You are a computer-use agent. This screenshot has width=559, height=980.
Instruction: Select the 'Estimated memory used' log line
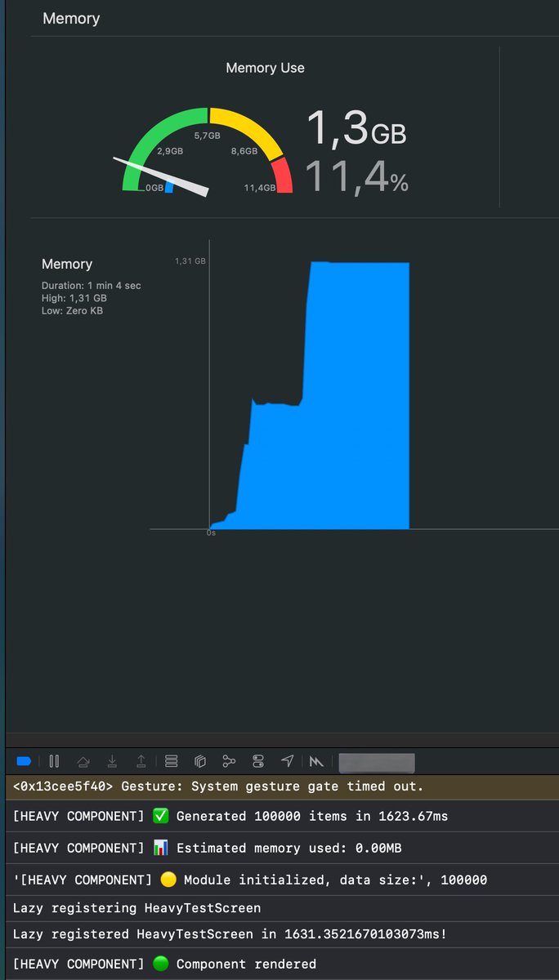click(x=282, y=848)
